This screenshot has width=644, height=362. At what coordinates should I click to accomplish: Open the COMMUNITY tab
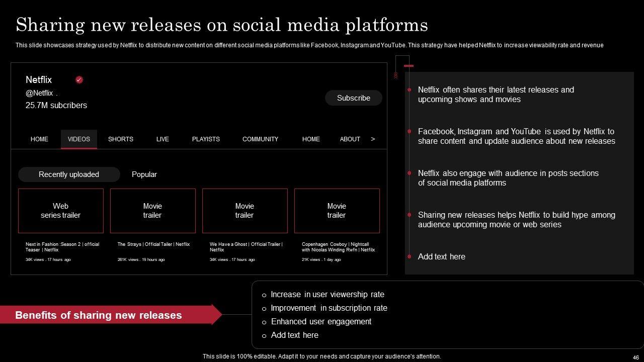260,139
